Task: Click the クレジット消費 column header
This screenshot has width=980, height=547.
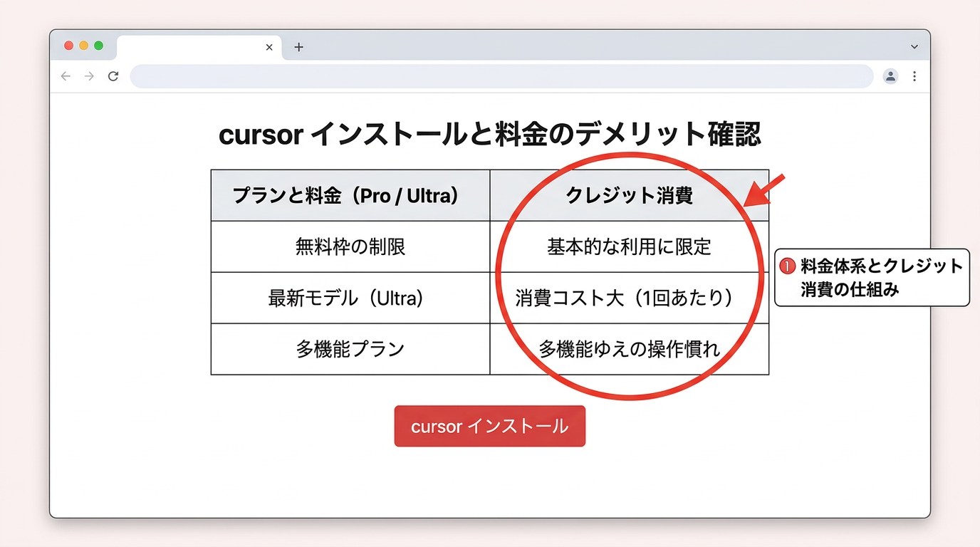Action: [629, 195]
